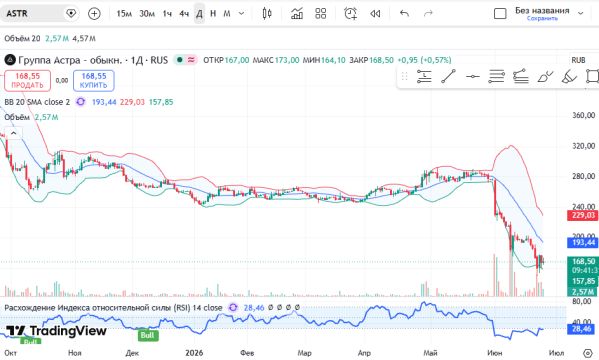The width and height of the screenshot is (599, 360).
Task: Select the 1ч interval
Action: (x=167, y=14)
